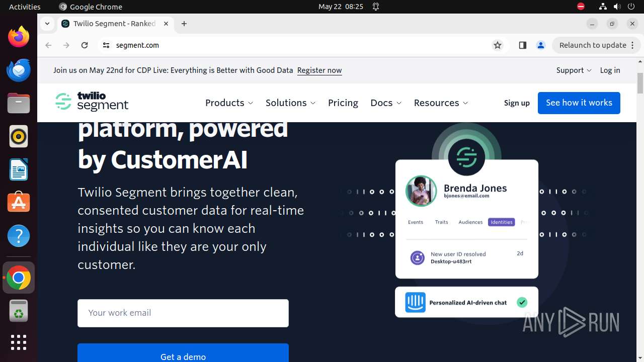Screen dimensions: 644x362
Task: Open the Files manager dock icon
Action: click(x=19, y=103)
